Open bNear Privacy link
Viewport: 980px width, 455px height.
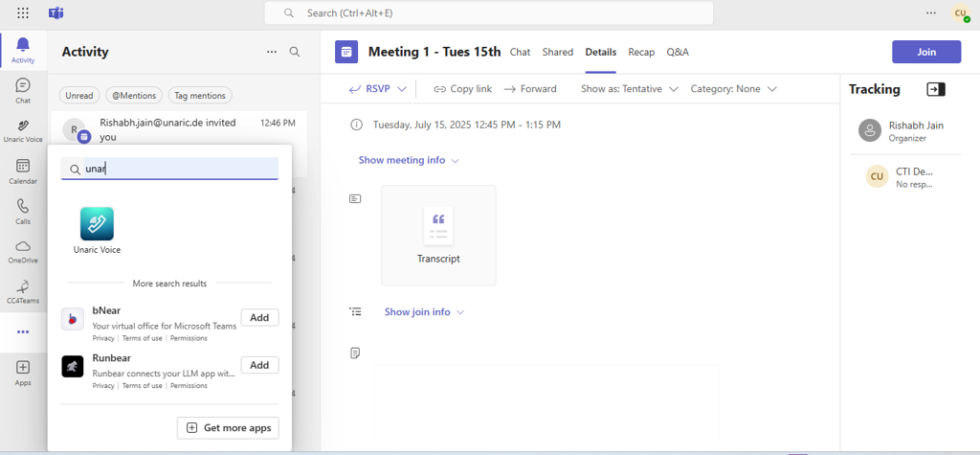(x=103, y=338)
